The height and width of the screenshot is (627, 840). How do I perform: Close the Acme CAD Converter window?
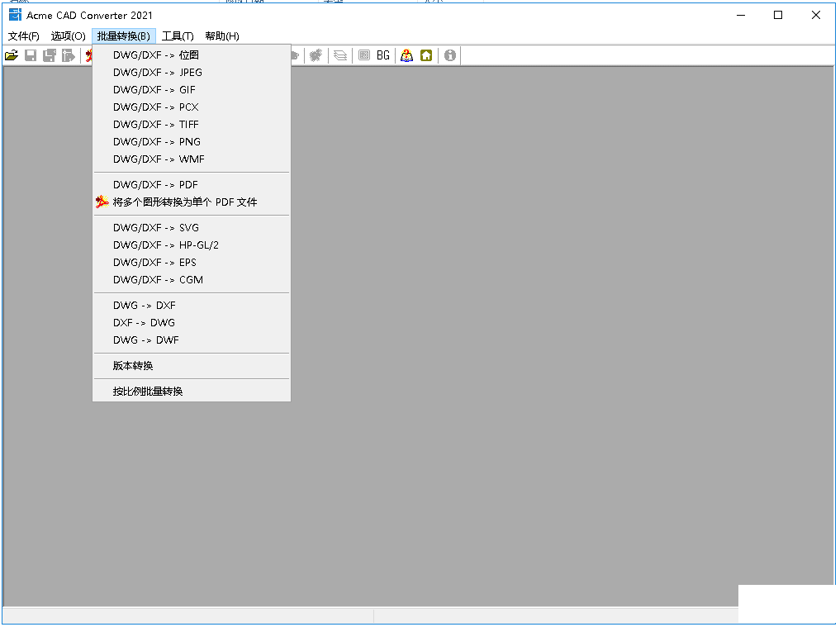coord(816,15)
